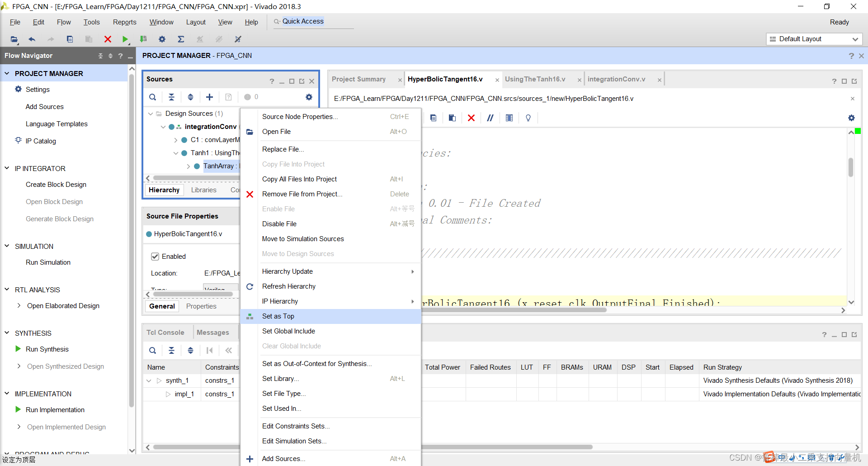Click the light bulb icon in editor toolbar
Viewport: 868px width, 466px height.
tap(528, 118)
